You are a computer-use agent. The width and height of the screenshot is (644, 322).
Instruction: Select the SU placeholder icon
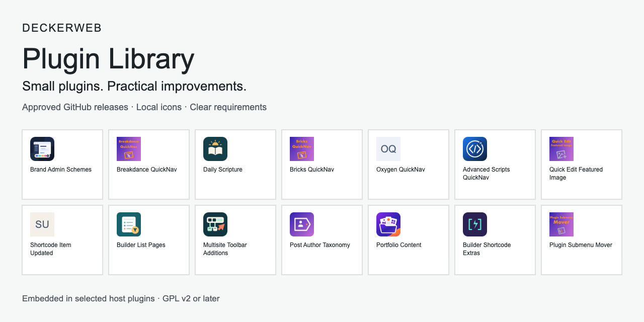point(42,224)
